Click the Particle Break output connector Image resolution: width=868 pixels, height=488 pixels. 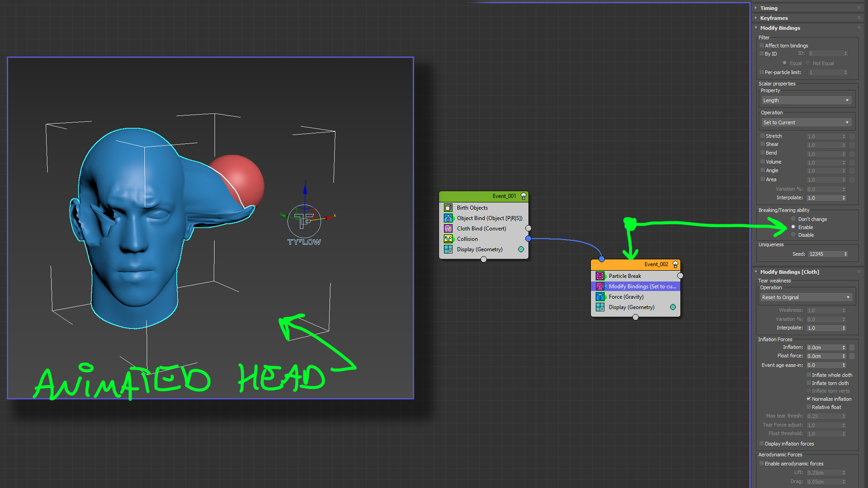[x=680, y=276]
